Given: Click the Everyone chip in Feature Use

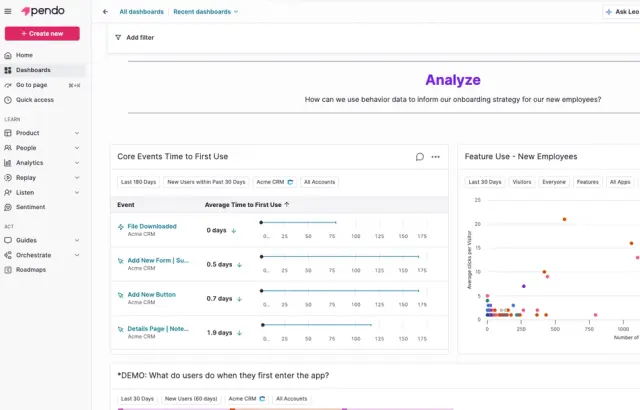Looking at the screenshot, I should click(x=554, y=182).
